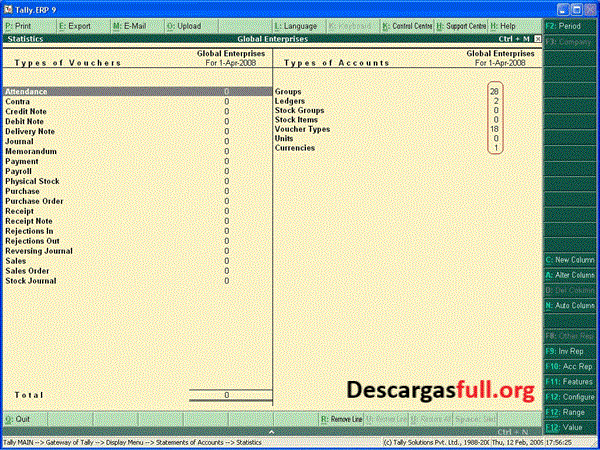Click Stock Groups entry
Viewport: 600px width, 450px height.
point(299,111)
